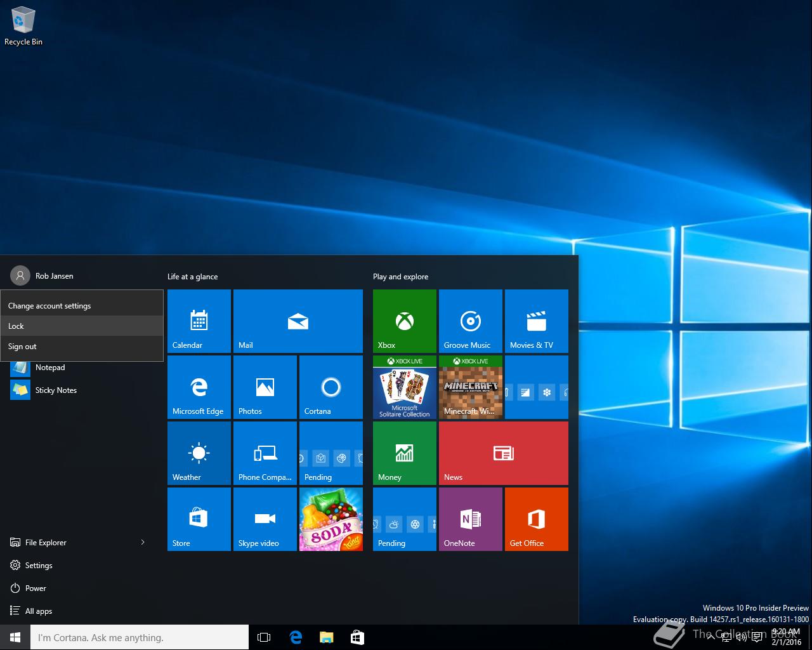Expand the File Explorer jump list arrow
Image resolution: width=812 pixels, height=650 pixels.
(143, 542)
